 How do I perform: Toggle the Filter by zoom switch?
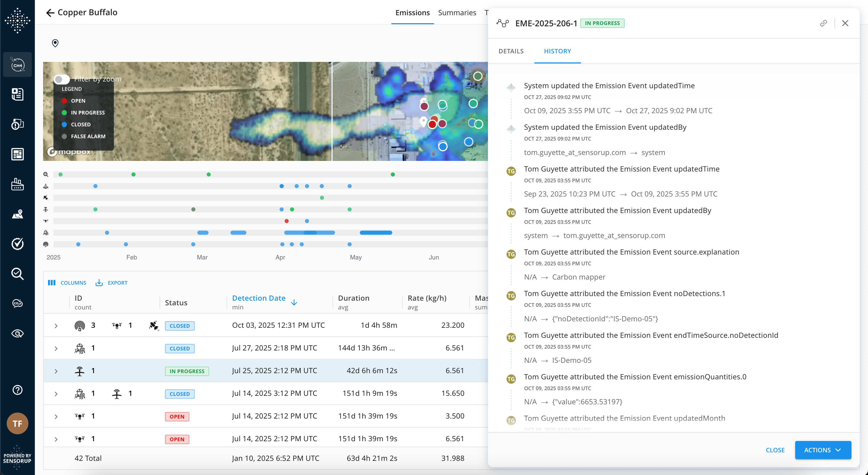pyautogui.click(x=62, y=79)
